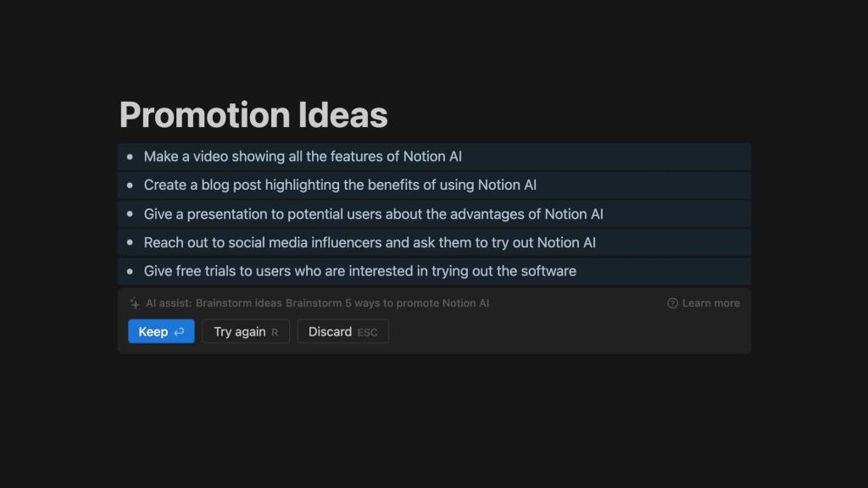This screenshot has width=868, height=488.
Task: Open the Learn more link
Action: coord(710,303)
